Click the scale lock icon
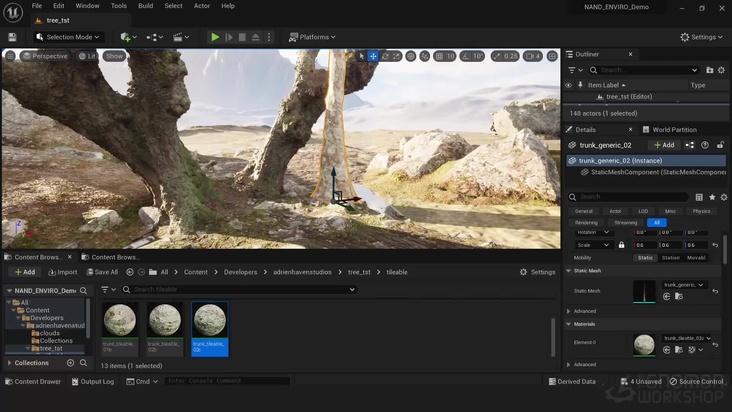The height and width of the screenshot is (412, 732). coord(621,245)
